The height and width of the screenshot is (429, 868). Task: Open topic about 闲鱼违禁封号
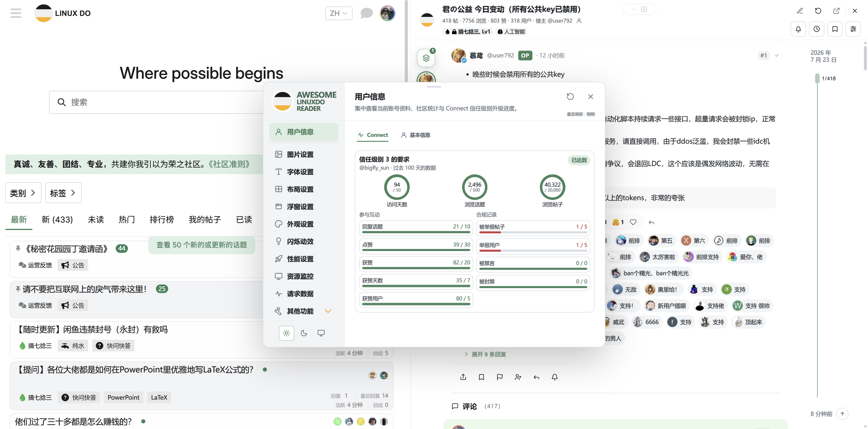(x=92, y=329)
